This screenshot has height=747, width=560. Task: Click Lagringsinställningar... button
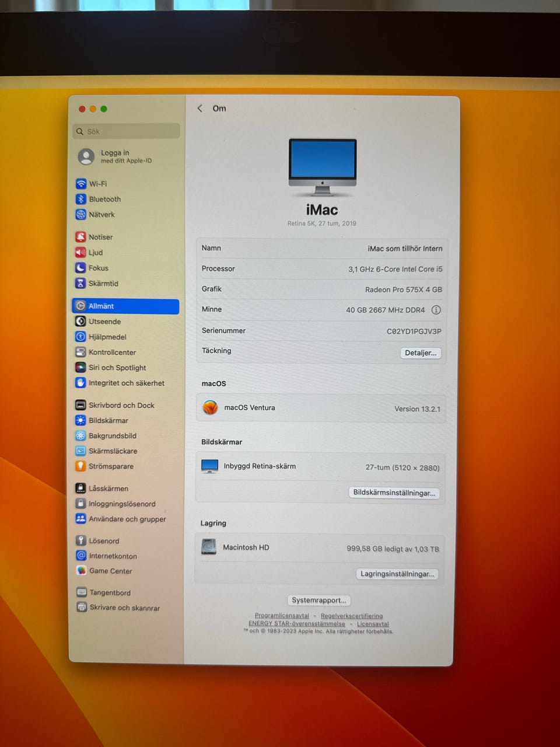click(397, 574)
